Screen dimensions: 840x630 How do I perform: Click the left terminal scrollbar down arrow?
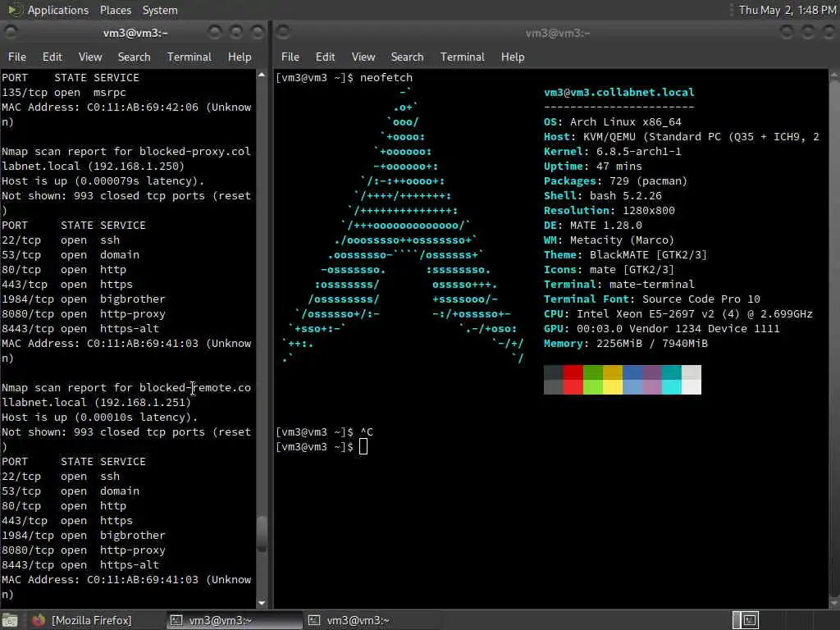click(262, 603)
